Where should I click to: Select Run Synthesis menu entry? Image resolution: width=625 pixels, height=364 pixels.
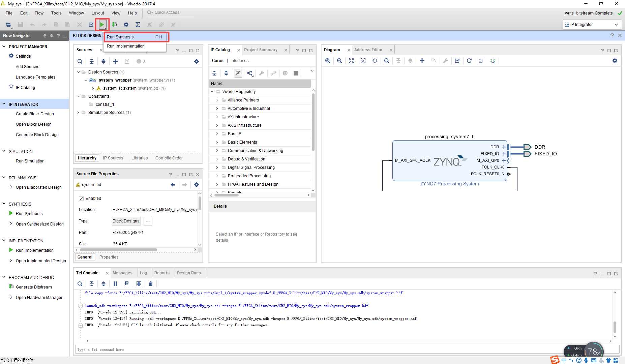click(x=136, y=37)
